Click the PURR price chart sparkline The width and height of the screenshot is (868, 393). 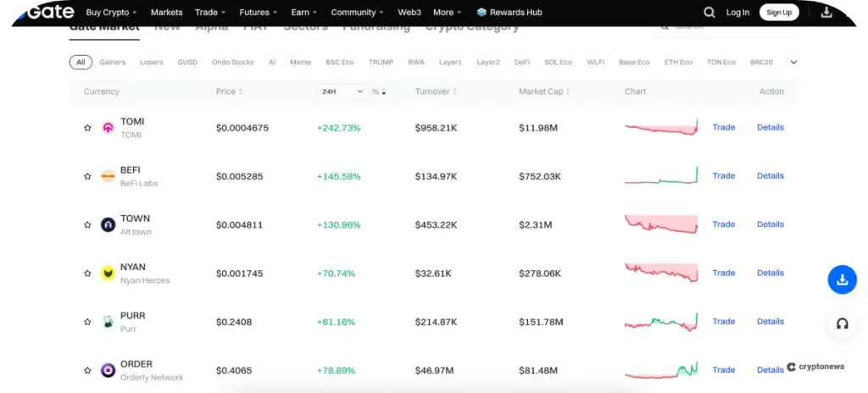tap(661, 322)
